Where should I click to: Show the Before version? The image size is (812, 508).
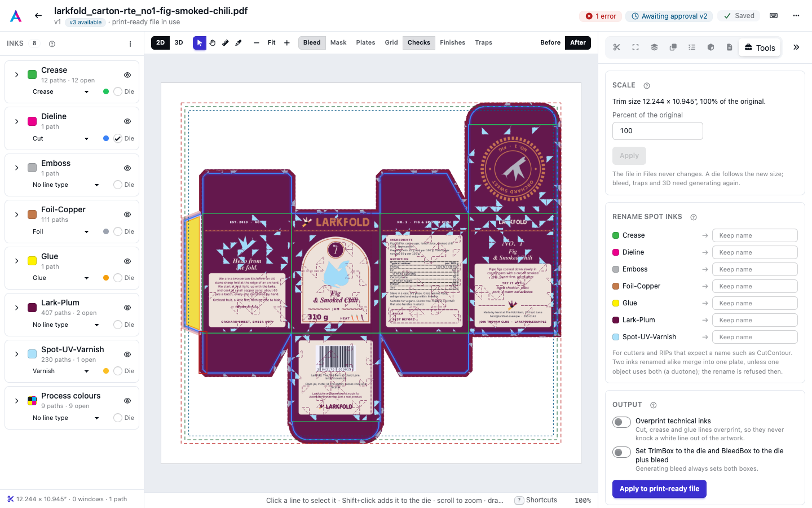[550, 43]
